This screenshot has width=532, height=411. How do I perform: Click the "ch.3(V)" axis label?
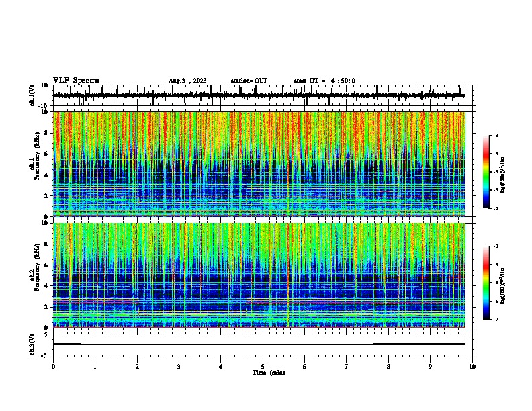[x=32, y=345]
